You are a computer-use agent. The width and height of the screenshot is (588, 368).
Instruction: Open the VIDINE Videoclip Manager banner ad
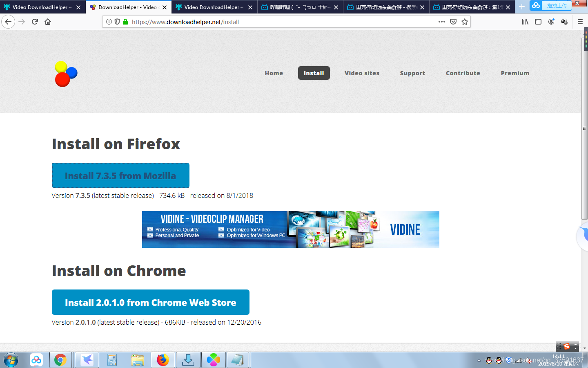pos(291,229)
